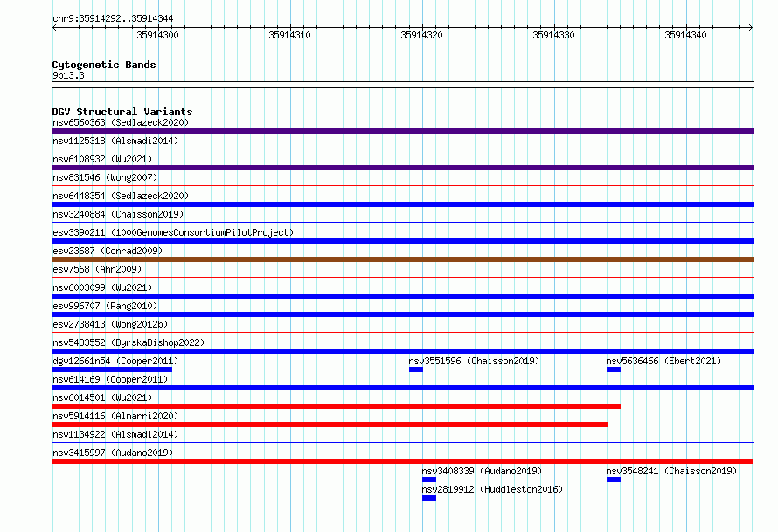Select the small blue nsv5636466 bar
The height and width of the screenshot is (532, 778).
614,370
